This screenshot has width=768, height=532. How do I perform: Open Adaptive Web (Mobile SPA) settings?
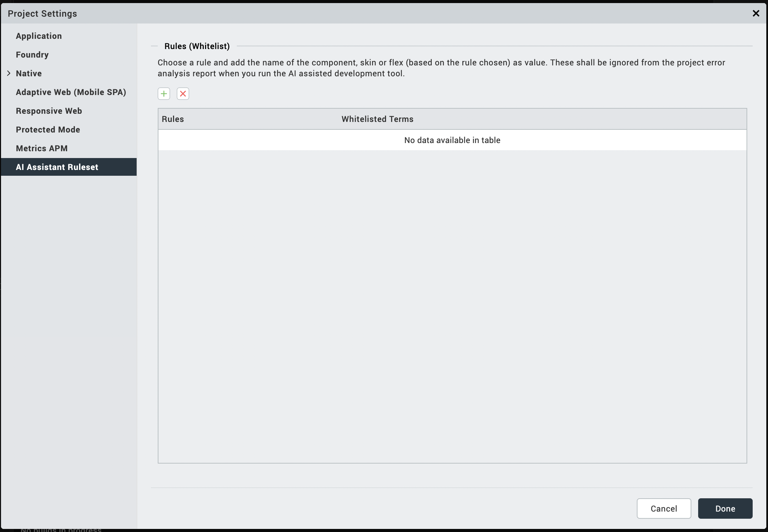[x=71, y=92]
